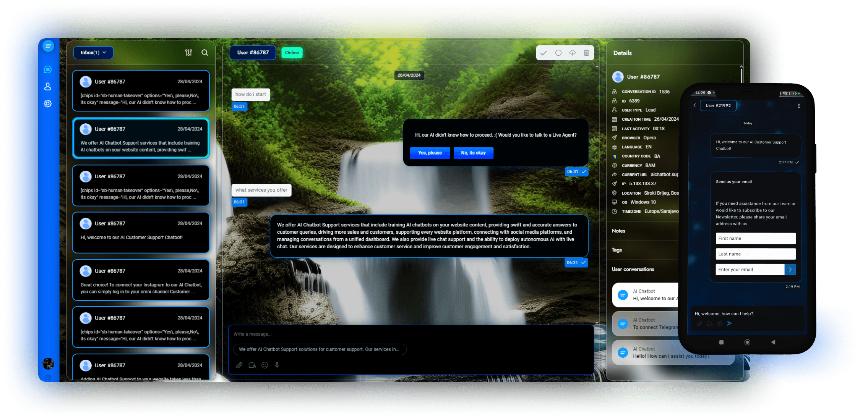Switch to the User conversations section
The image size is (868, 420).
[633, 269]
